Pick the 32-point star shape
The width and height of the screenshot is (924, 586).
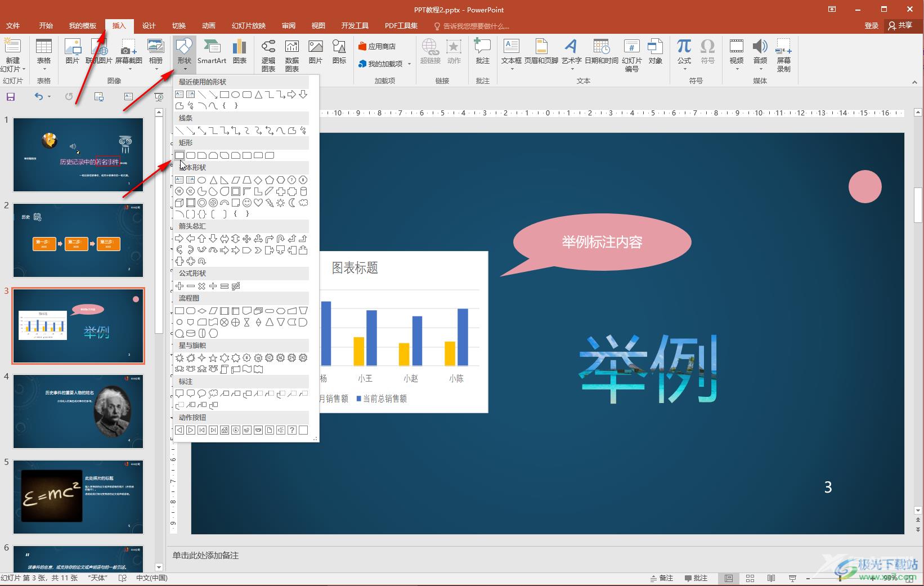click(303, 358)
